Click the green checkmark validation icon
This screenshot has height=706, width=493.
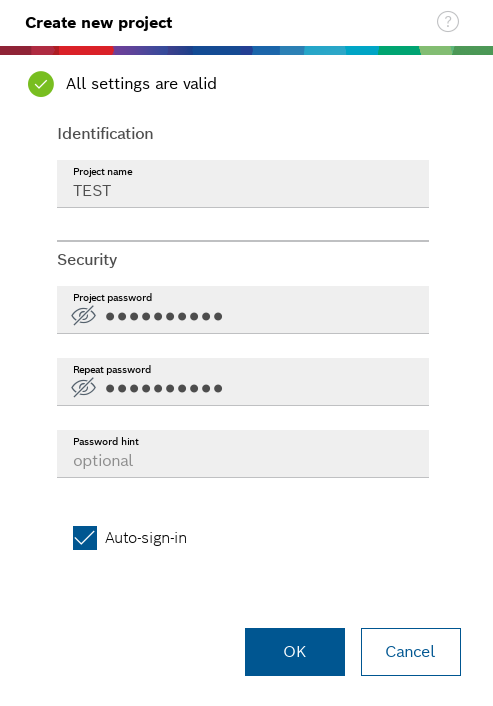coord(41,84)
